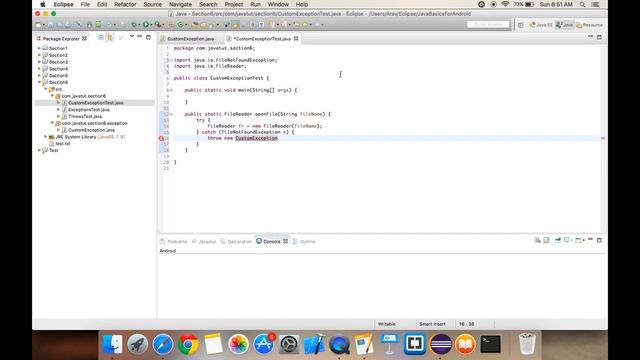Minimize the Package Explorer panel

(140, 37)
